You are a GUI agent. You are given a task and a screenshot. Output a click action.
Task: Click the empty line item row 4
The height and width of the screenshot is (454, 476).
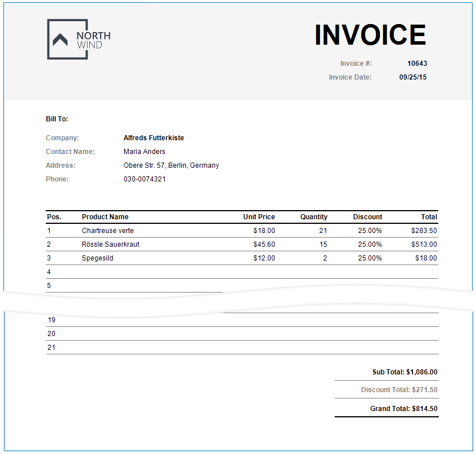pyautogui.click(x=229, y=271)
